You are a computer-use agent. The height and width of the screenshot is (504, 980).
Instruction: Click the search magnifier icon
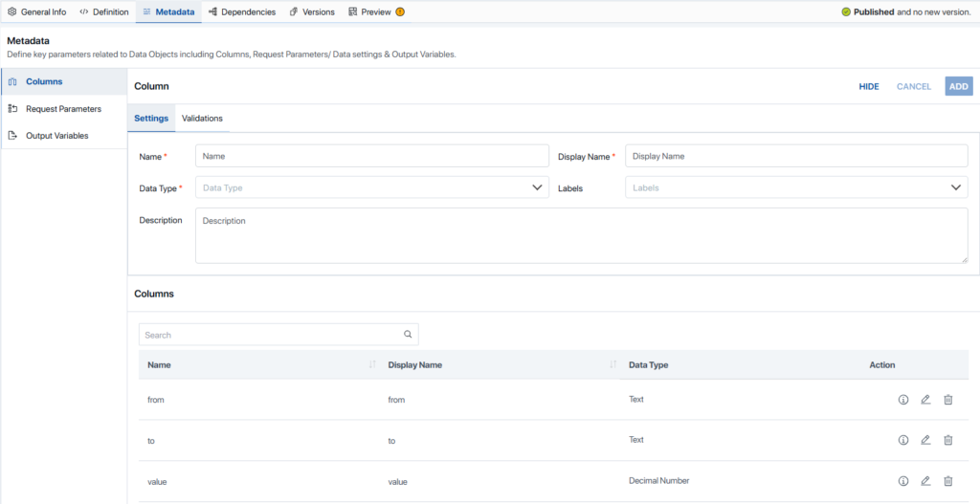coord(408,334)
